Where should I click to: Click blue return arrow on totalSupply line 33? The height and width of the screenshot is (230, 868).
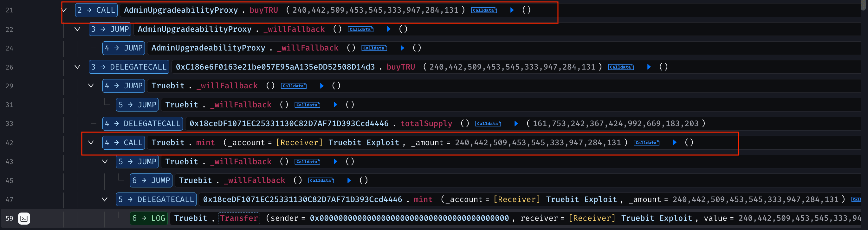(516, 124)
